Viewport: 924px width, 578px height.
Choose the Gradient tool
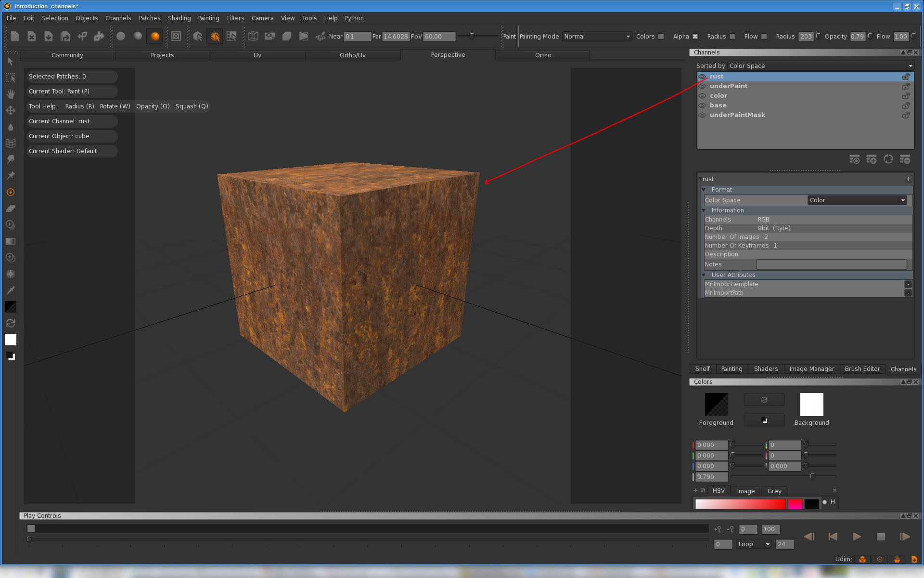pyautogui.click(x=11, y=241)
